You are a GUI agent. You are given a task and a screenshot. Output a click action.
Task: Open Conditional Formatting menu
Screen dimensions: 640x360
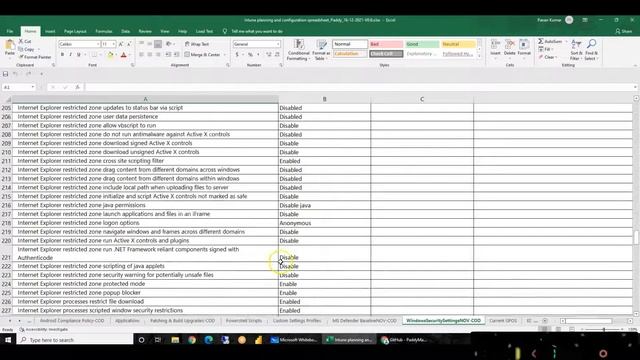[298, 50]
